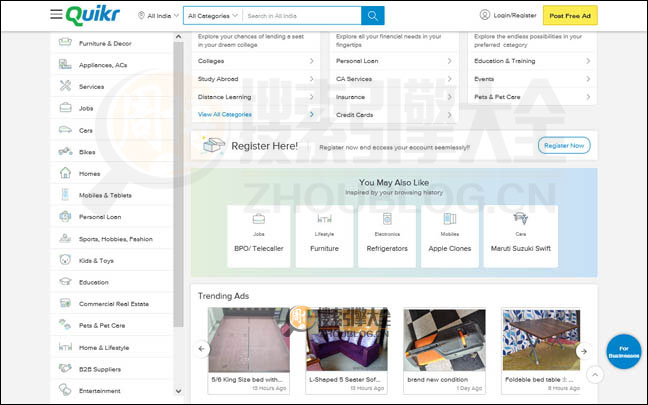Click the Cars icon in sidebar
Screen dimensions: 648x405
pos(65,130)
